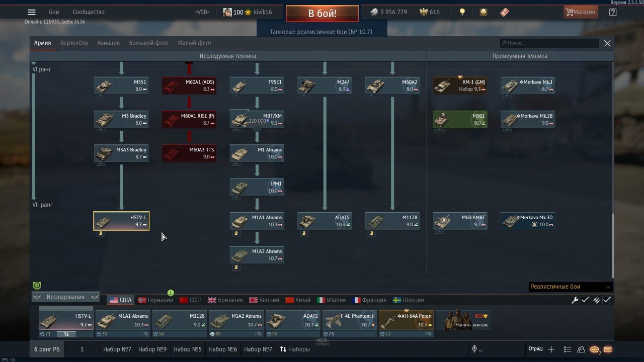Switch to the Большой флот tab

tap(149, 43)
